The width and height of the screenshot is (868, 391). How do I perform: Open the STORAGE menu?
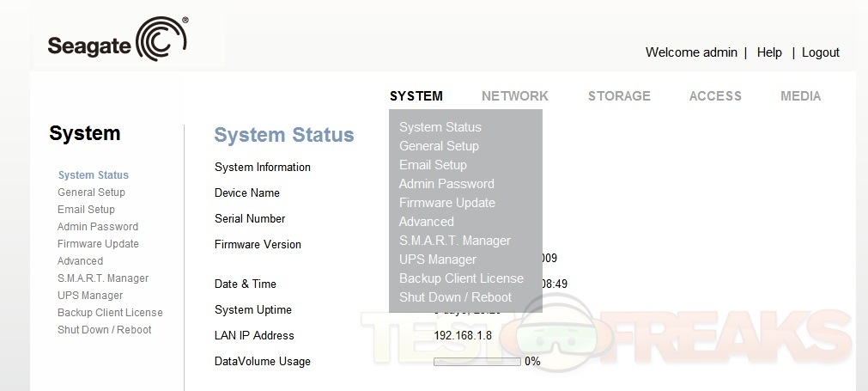(x=619, y=96)
